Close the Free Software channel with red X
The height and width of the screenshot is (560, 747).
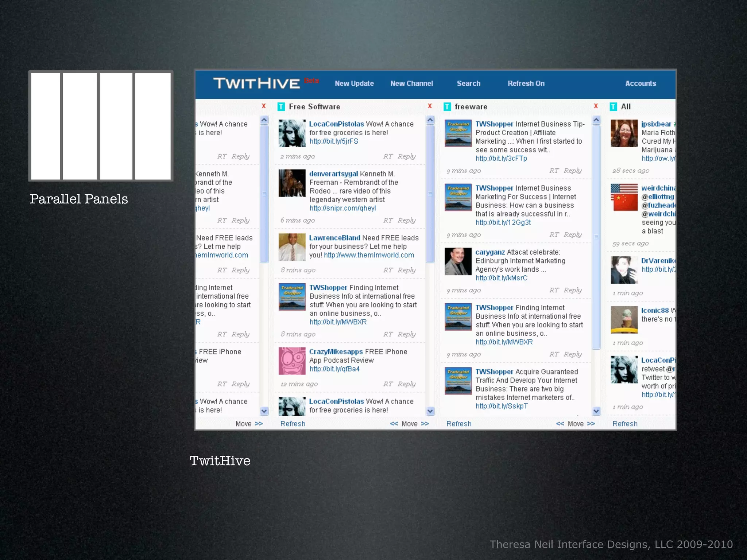click(430, 106)
